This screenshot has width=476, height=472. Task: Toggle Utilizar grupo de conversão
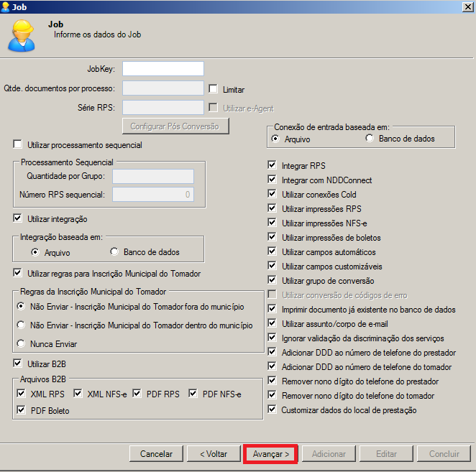(272, 279)
